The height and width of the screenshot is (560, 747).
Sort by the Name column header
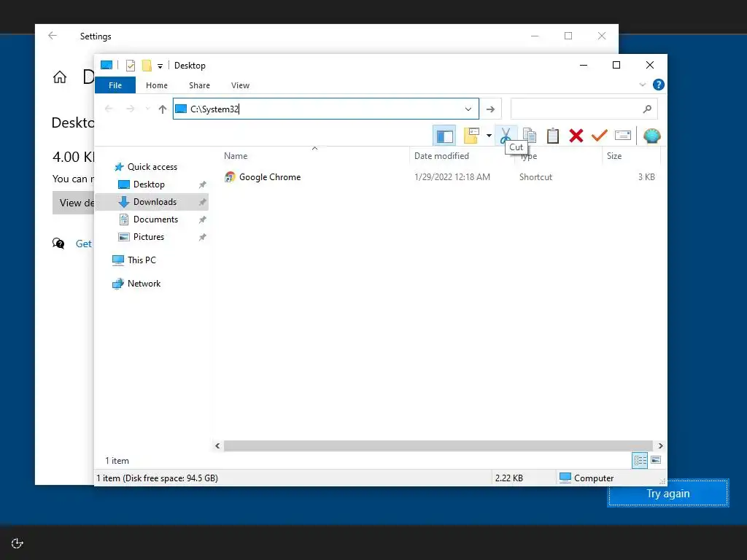tap(314, 156)
